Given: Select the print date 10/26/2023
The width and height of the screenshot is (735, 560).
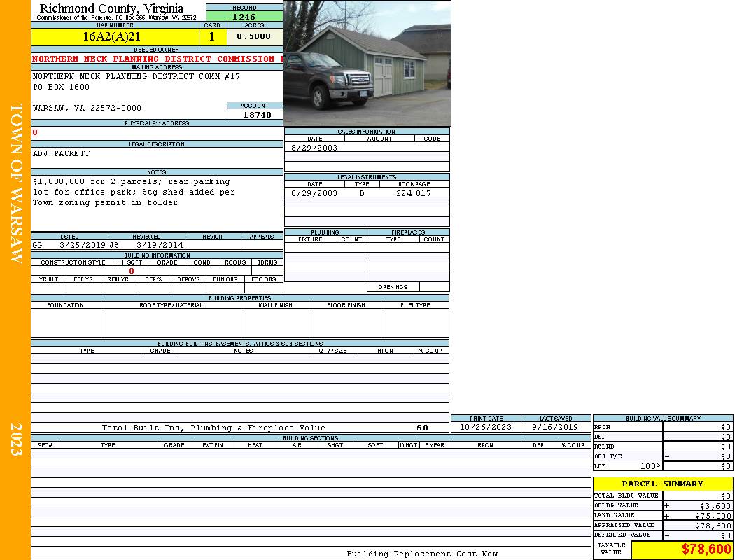Looking at the screenshot, I should pos(485,427).
